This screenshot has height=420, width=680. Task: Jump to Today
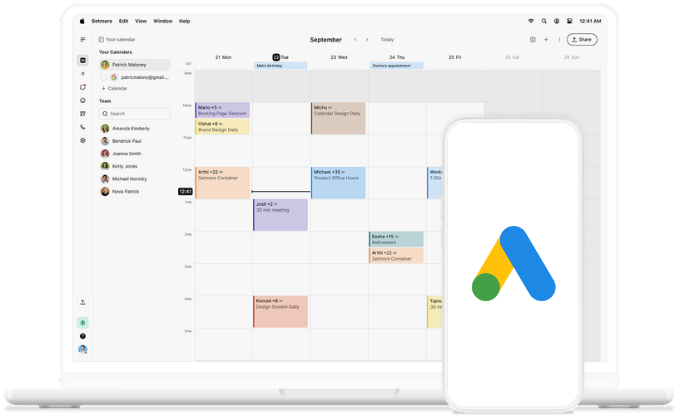coord(387,39)
